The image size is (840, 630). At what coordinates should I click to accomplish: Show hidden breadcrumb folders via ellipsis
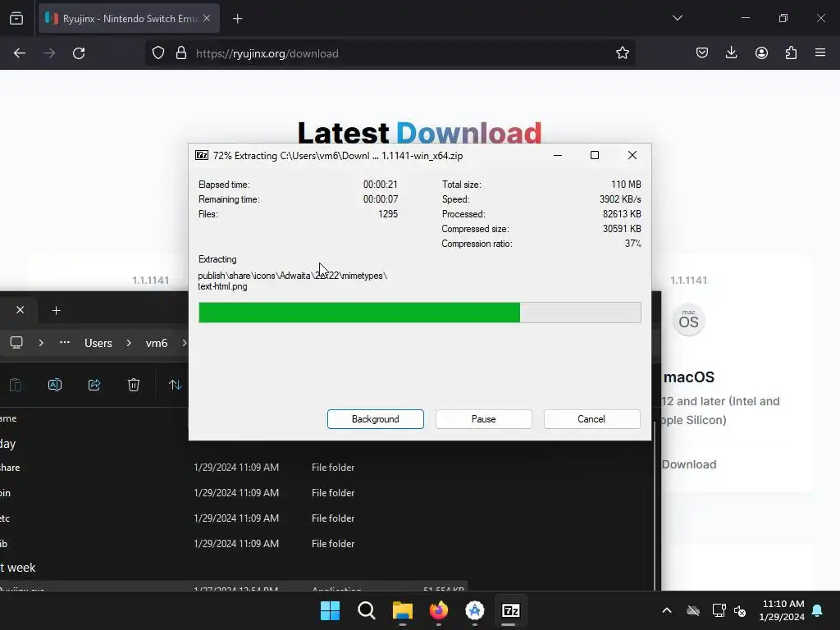pyautogui.click(x=65, y=342)
